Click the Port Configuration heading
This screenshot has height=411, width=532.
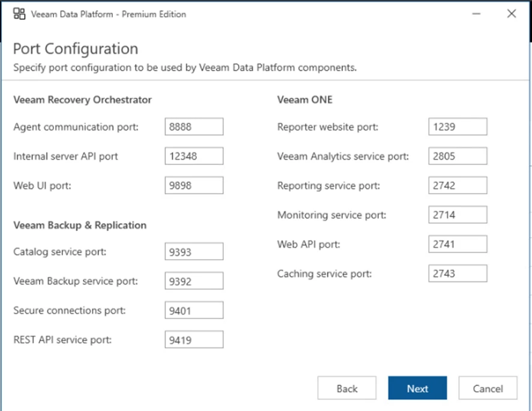(x=76, y=49)
